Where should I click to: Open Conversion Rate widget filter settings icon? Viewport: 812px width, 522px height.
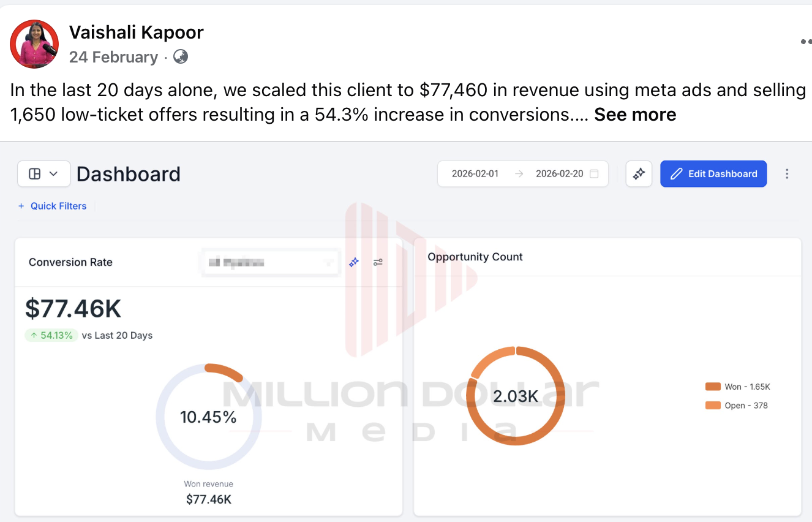point(378,262)
